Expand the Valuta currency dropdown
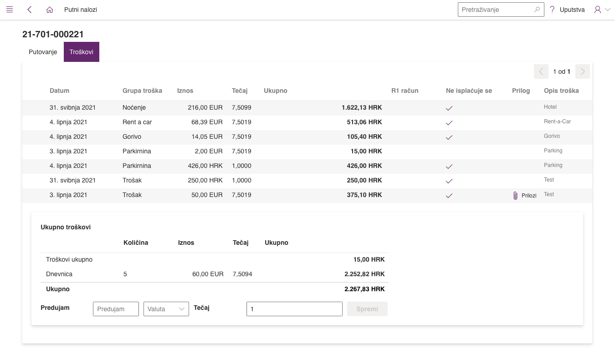Screen dimensions: 615x364 pyautogui.click(x=166, y=309)
